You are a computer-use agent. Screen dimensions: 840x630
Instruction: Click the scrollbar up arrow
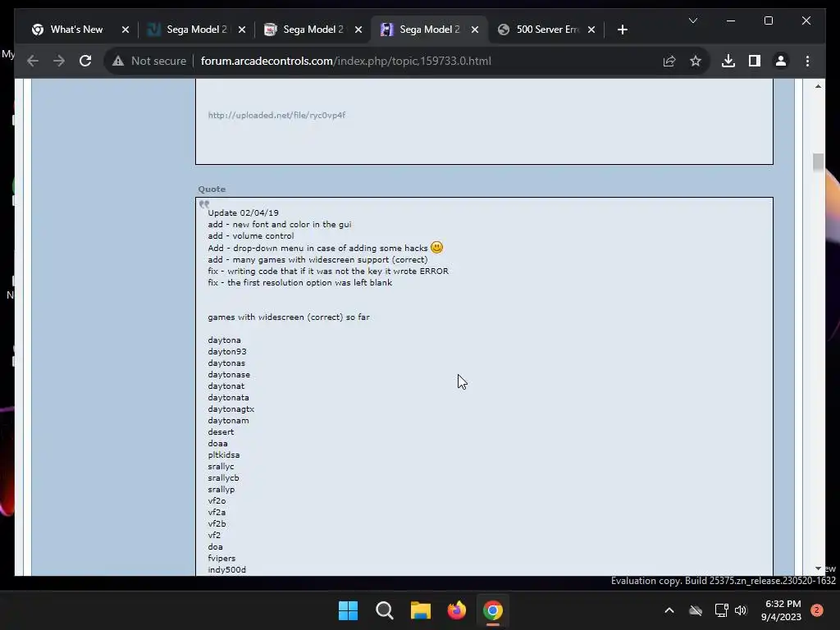[818, 86]
